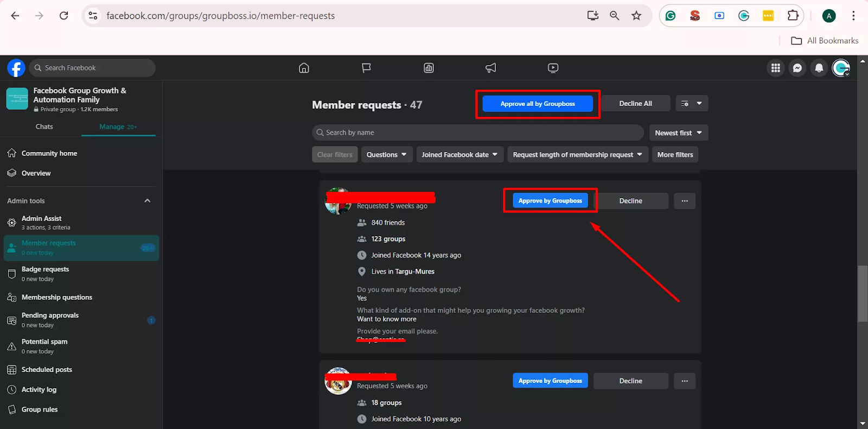Click the yellow extension icon in the toolbar
Screen dimensions: 868x429
768,16
